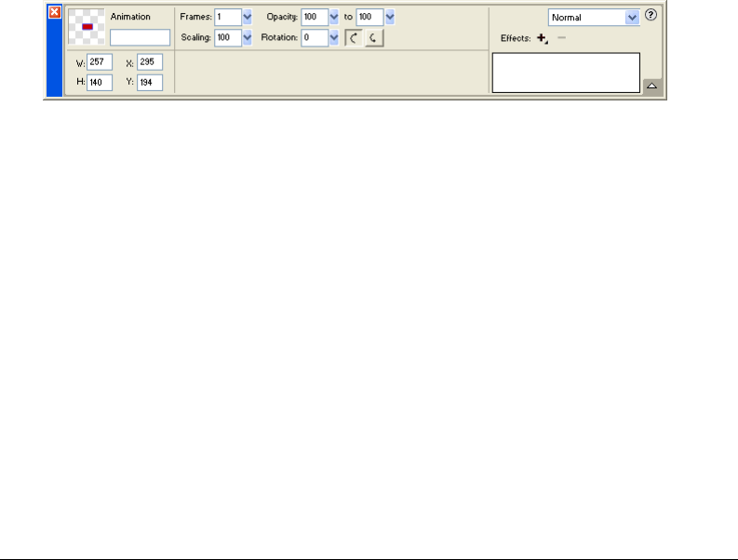Add an effect with the plus icon
Screen dimensions: 738x560
click(x=543, y=38)
